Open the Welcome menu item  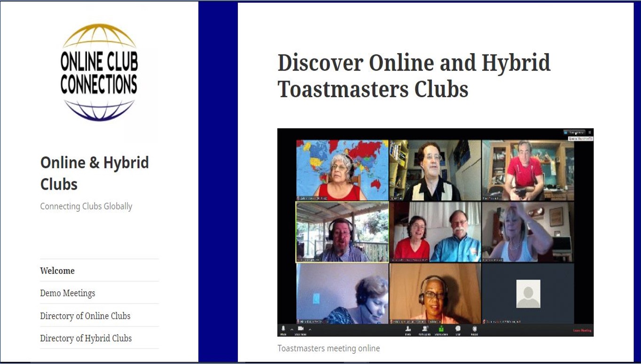coord(57,271)
